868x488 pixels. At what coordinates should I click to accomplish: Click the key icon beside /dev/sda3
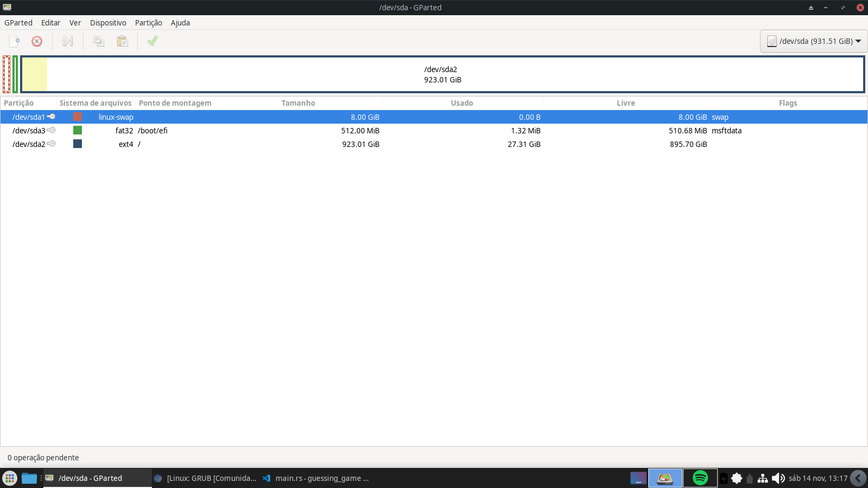point(51,130)
